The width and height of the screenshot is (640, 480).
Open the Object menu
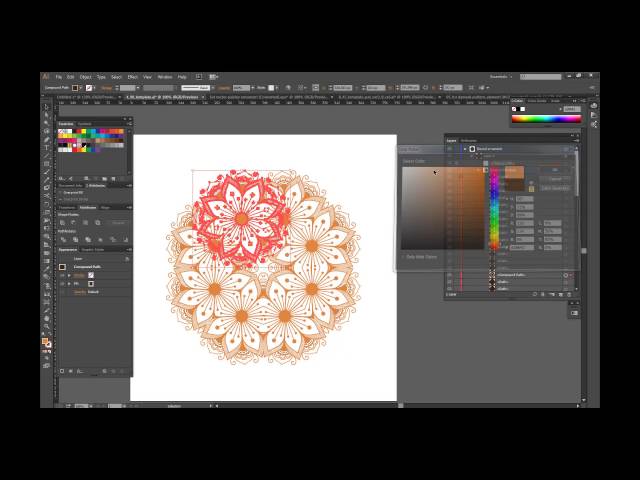[x=85, y=77]
